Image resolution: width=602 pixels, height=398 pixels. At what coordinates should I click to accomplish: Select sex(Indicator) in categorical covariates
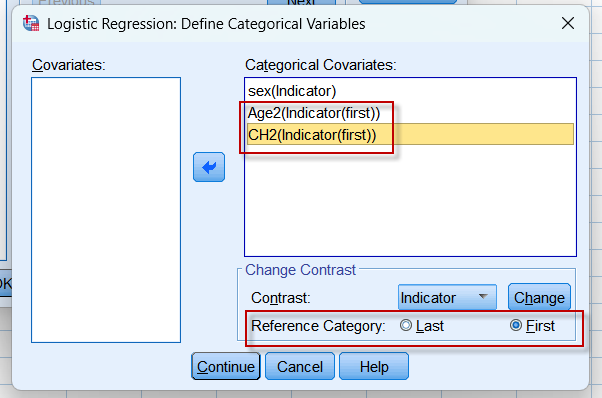pyautogui.click(x=292, y=91)
